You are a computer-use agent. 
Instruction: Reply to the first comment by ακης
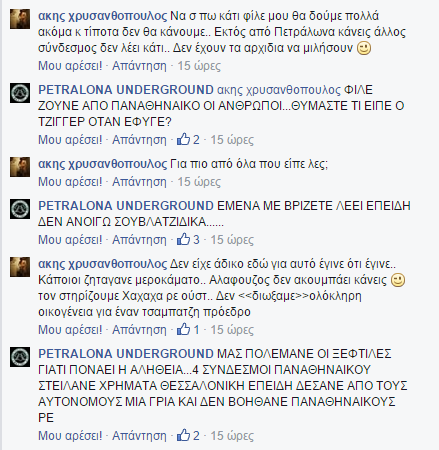(139, 66)
